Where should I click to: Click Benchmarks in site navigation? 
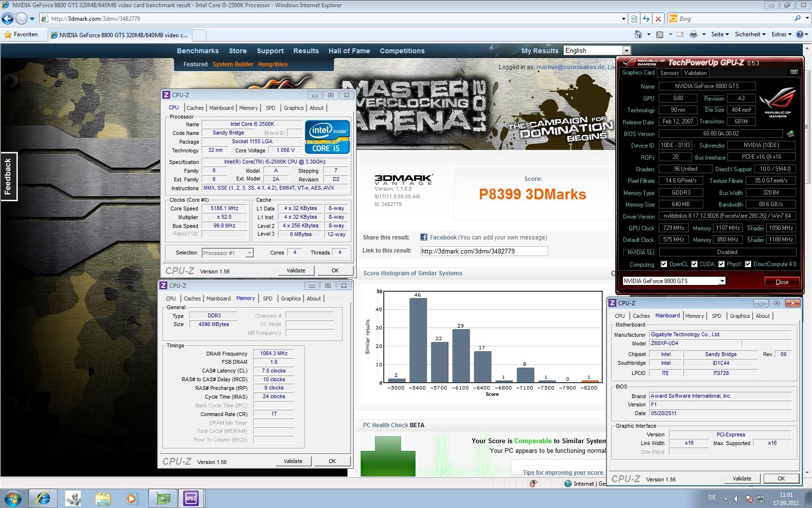point(198,51)
